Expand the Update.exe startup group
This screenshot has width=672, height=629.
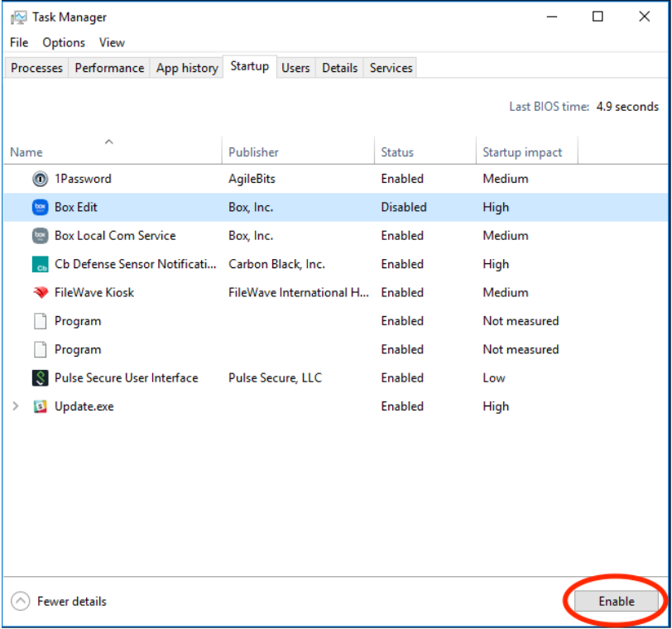pos(16,406)
